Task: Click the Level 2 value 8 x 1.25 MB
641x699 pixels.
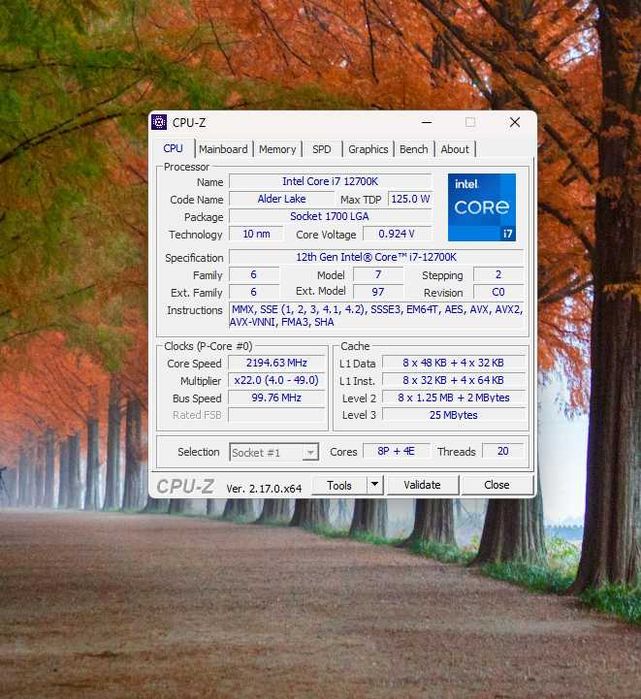Action: tap(454, 398)
